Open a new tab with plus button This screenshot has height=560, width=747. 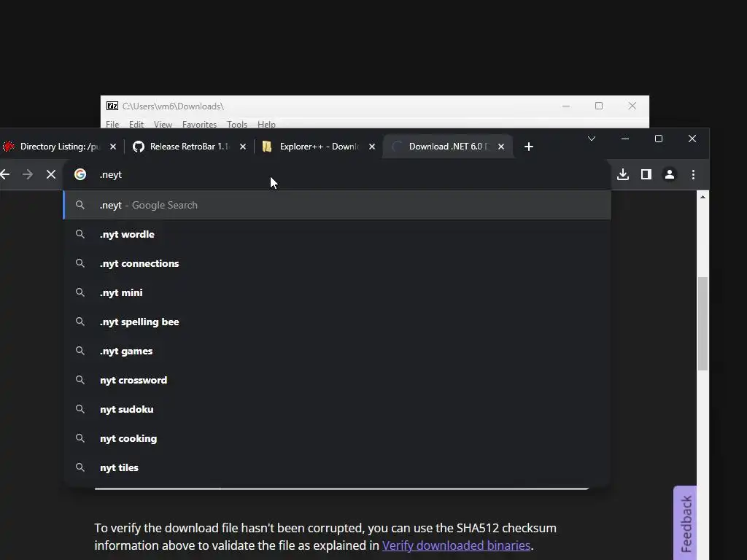(x=528, y=147)
